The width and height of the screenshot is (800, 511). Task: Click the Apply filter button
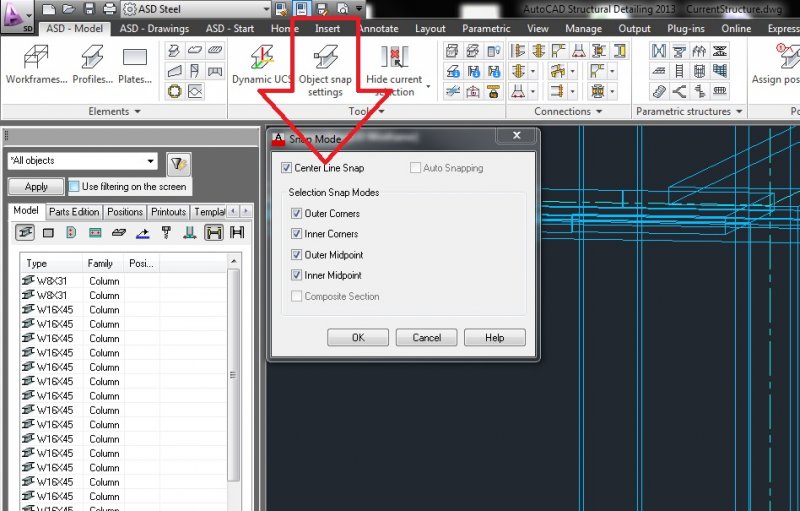(36, 187)
